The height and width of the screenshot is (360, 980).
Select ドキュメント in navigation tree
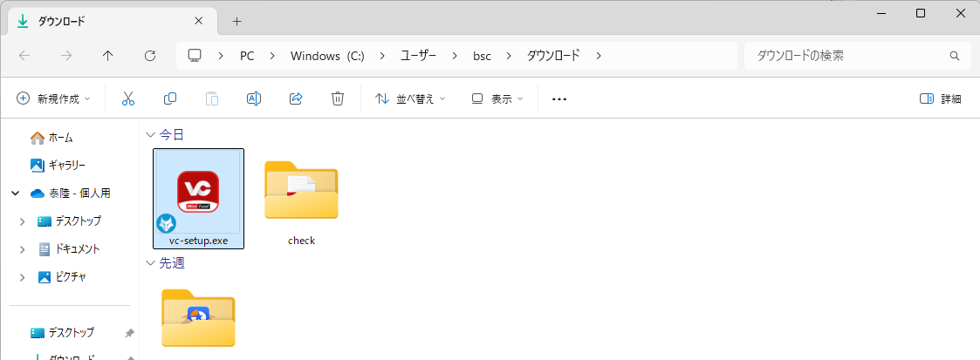(69, 249)
